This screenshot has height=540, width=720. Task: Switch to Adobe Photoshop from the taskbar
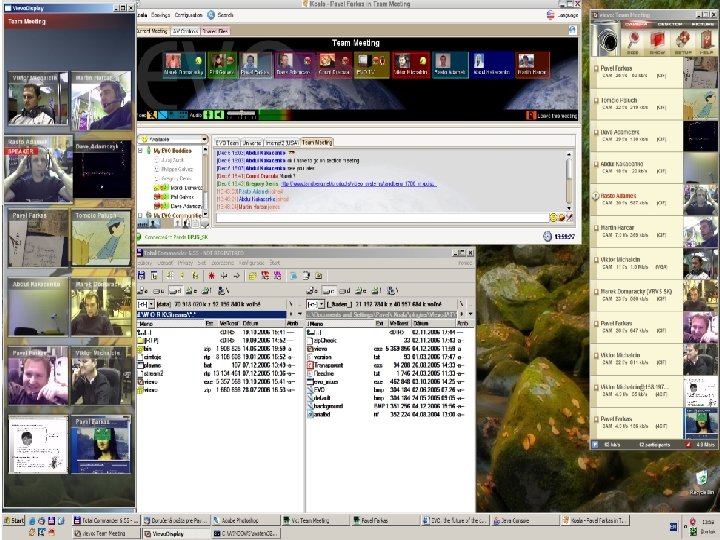point(245,520)
